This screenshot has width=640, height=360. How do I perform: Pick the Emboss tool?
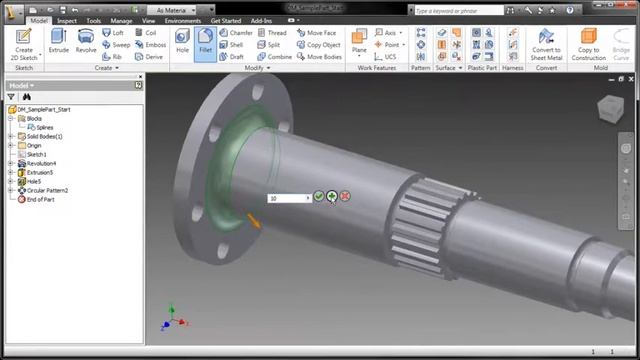pyautogui.click(x=150, y=44)
